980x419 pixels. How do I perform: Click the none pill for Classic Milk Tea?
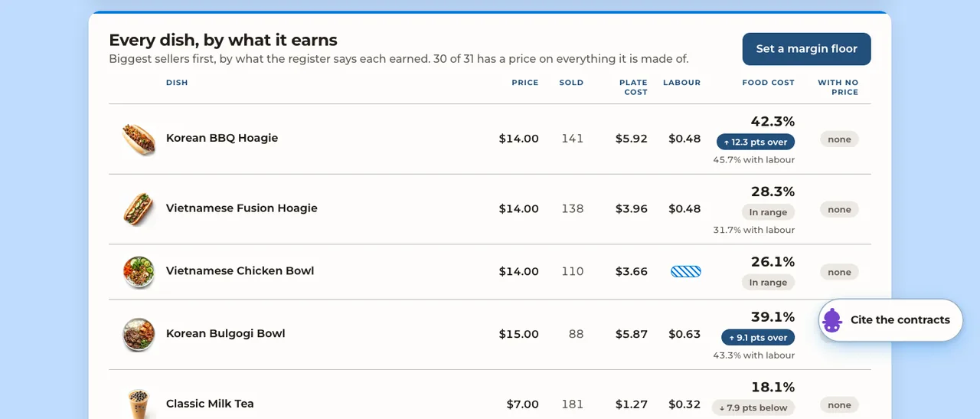(x=839, y=405)
